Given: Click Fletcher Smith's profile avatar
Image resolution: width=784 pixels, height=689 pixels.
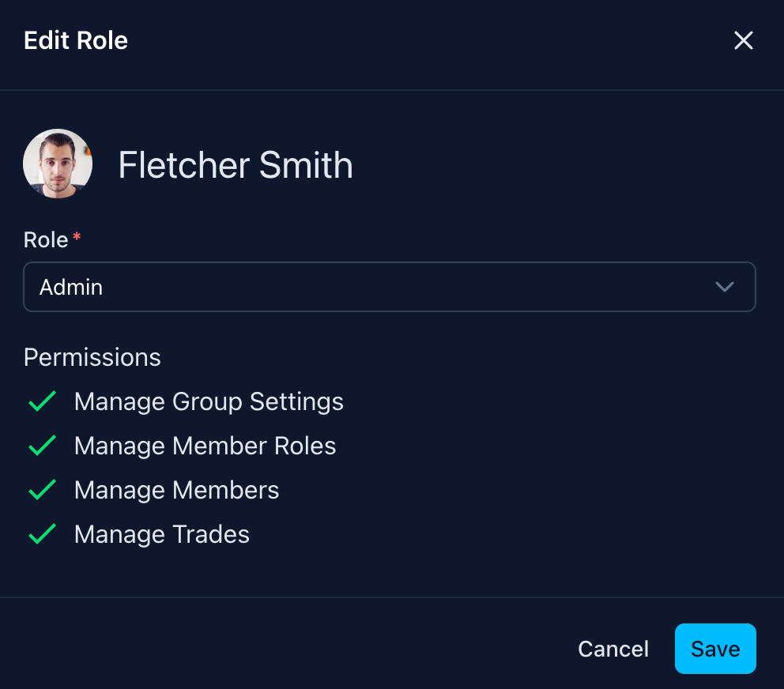Looking at the screenshot, I should click(x=58, y=164).
